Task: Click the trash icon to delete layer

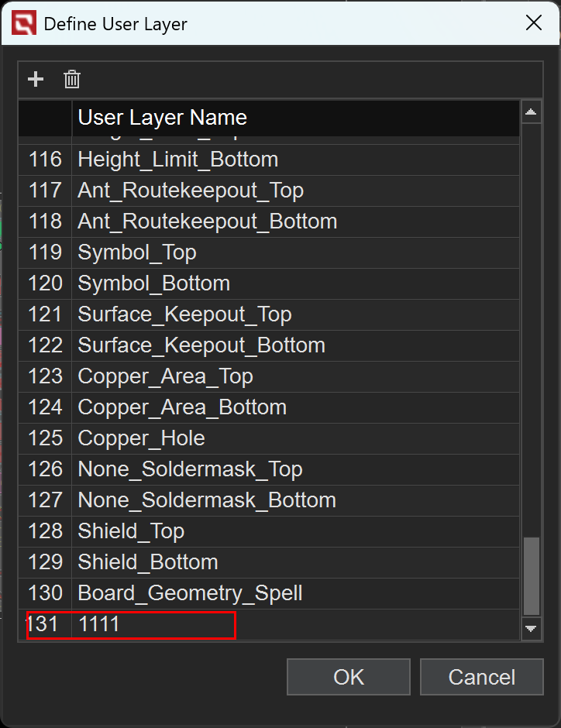Action: click(x=72, y=79)
